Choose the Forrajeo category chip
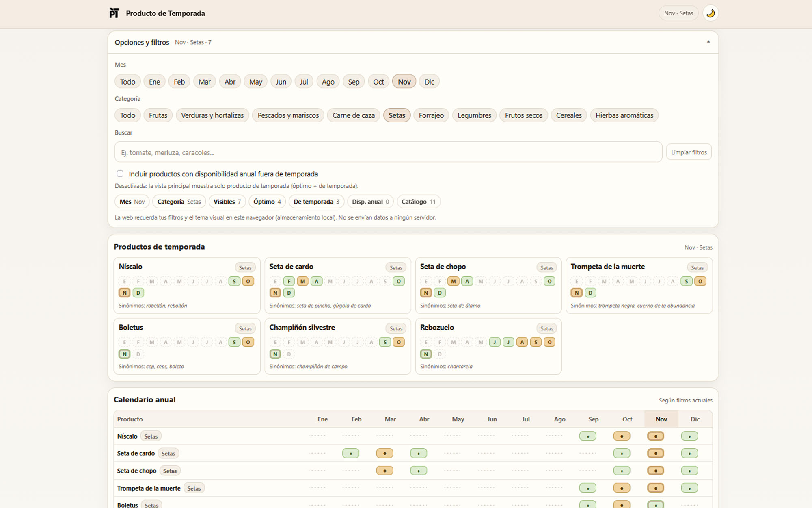Viewport: 812px width, 508px height. pos(431,115)
